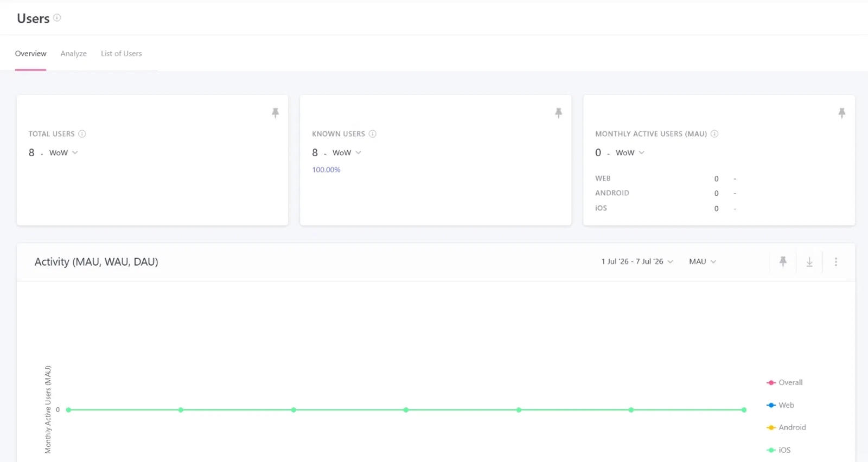Screen dimensions: 868x462
Task: Toggle the iOS series in legend
Action: point(778,450)
